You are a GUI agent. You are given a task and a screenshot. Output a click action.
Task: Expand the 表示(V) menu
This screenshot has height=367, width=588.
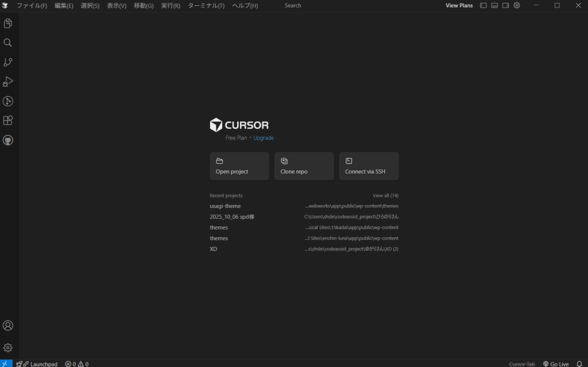pyautogui.click(x=117, y=6)
